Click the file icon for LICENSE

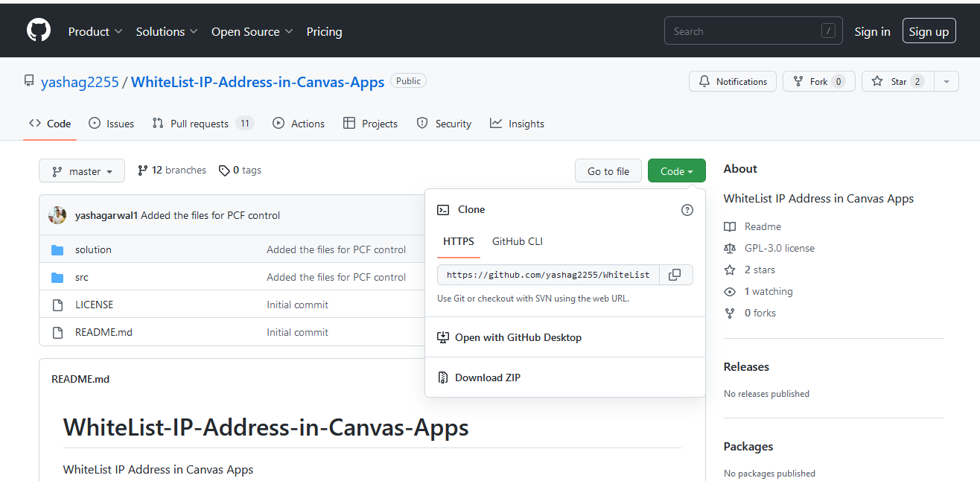tap(57, 305)
